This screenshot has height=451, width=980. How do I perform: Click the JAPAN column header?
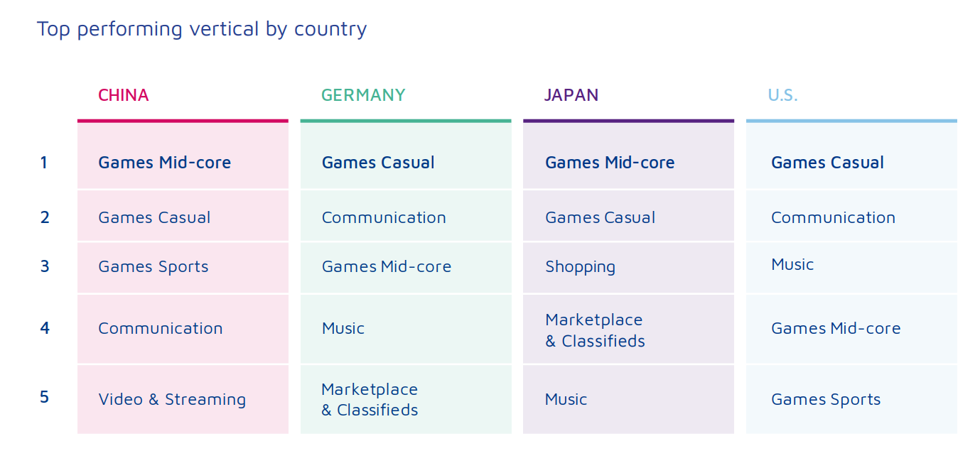point(571,95)
